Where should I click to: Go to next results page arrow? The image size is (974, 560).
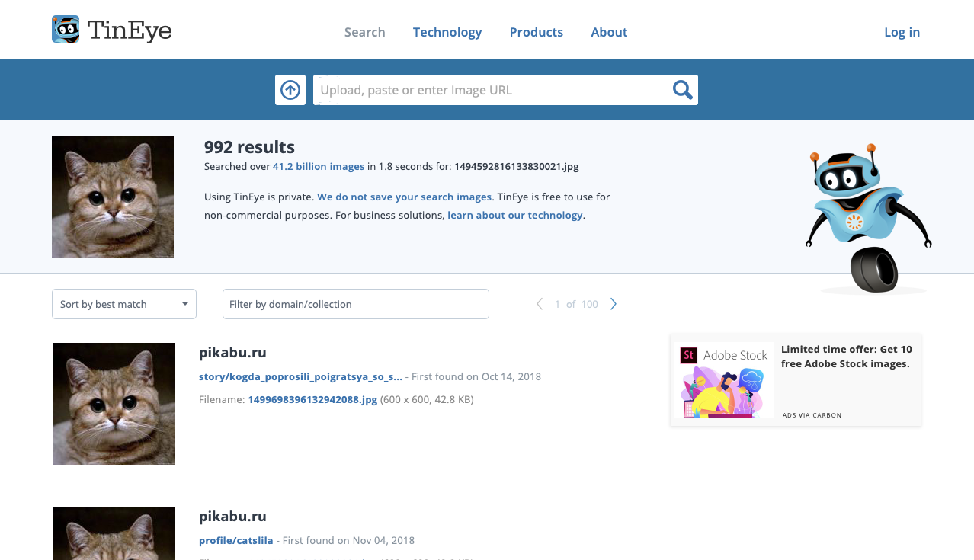click(614, 304)
